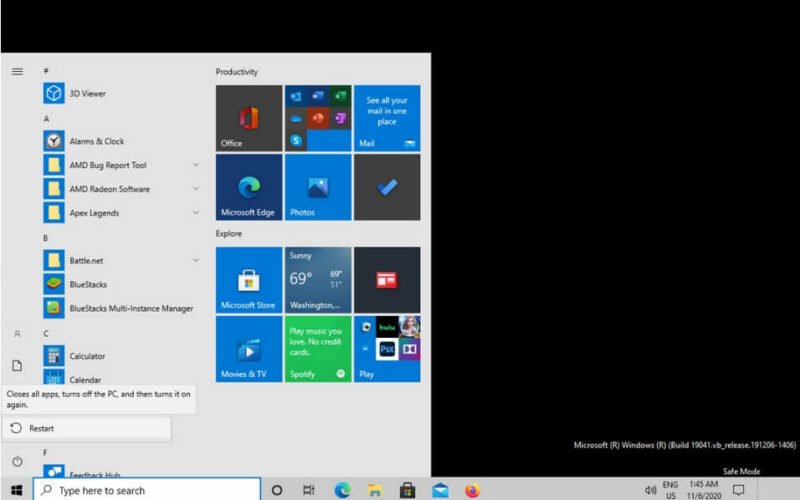Open the Documents icon in Start sidebar
Viewport: 800px width, 500px height.
[17, 365]
